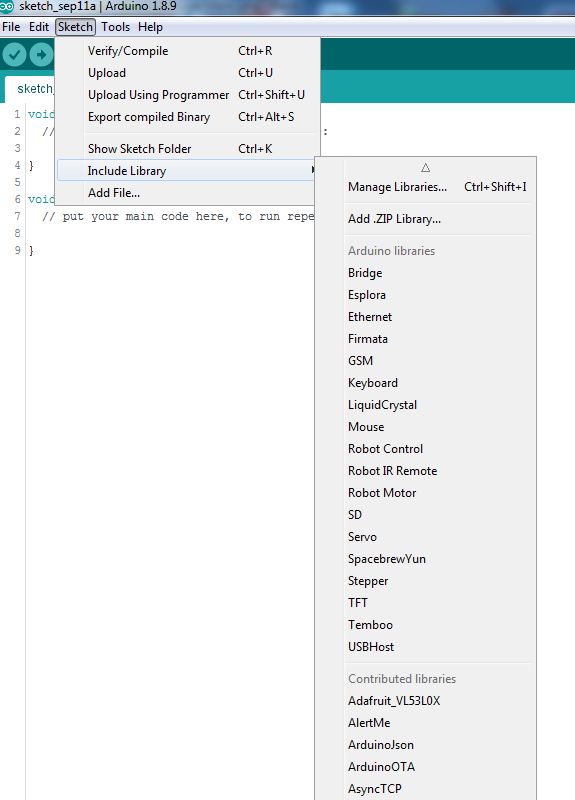Viewport: 575px width, 800px height.
Task: Select Export compiled Binary
Action: click(x=188, y=117)
